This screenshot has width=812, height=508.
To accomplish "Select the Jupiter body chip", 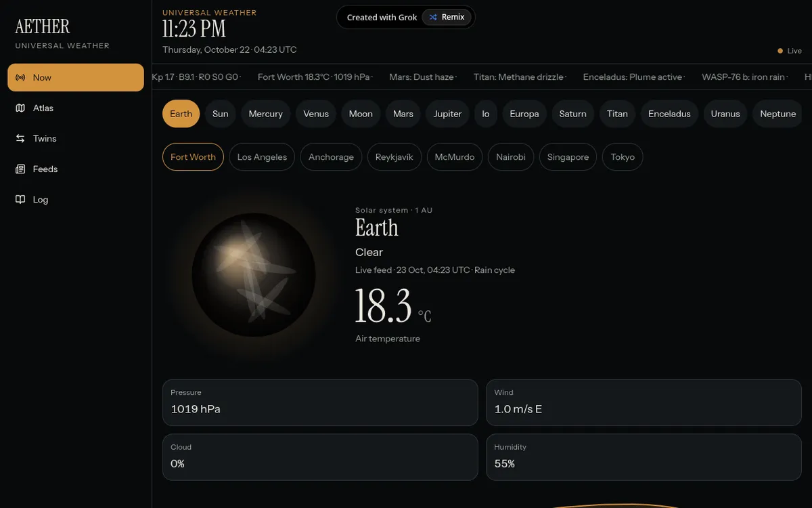I will pos(448,114).
